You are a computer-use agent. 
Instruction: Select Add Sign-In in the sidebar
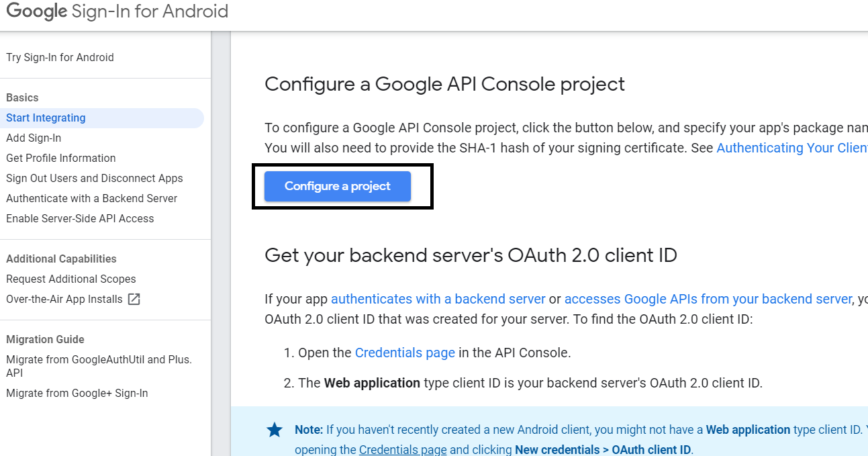(x=34, y=138)
